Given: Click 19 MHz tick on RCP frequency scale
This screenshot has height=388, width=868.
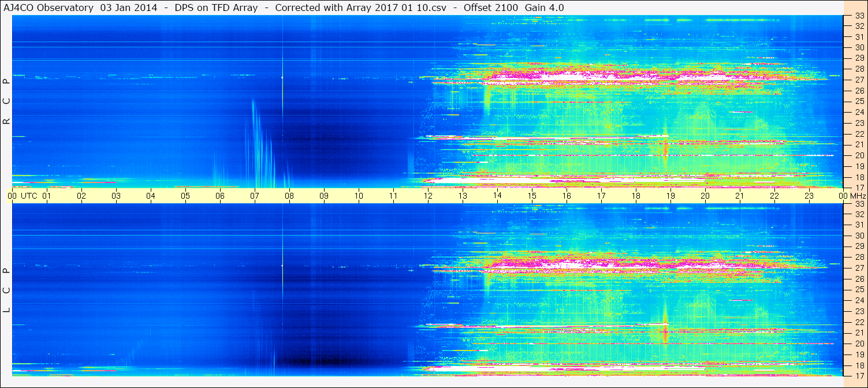Looking at the screenshot, I should click(x=859, y=166).
